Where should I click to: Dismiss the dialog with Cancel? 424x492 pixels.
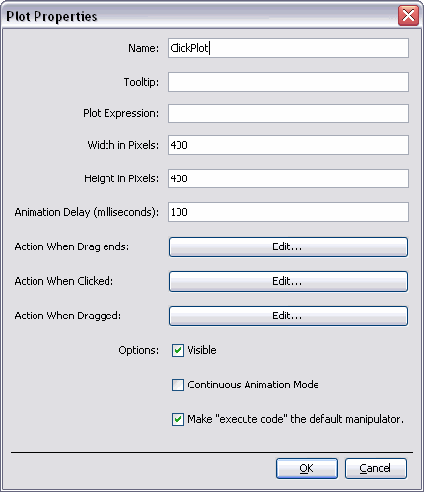click(376, 468)
